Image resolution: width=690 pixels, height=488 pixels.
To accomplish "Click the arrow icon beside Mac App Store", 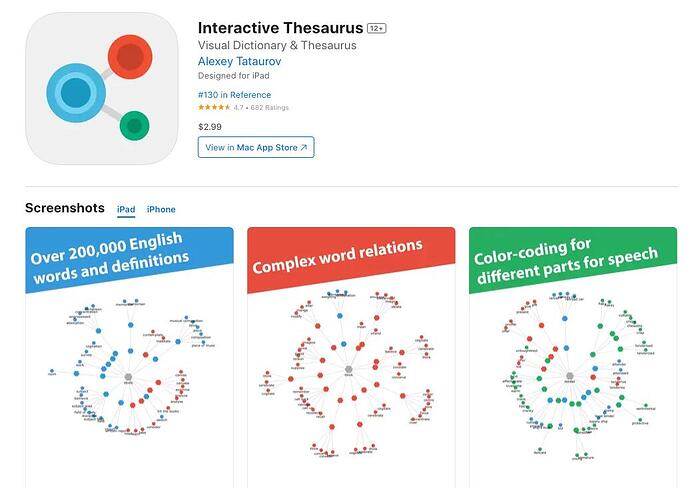I will point(304,148).
